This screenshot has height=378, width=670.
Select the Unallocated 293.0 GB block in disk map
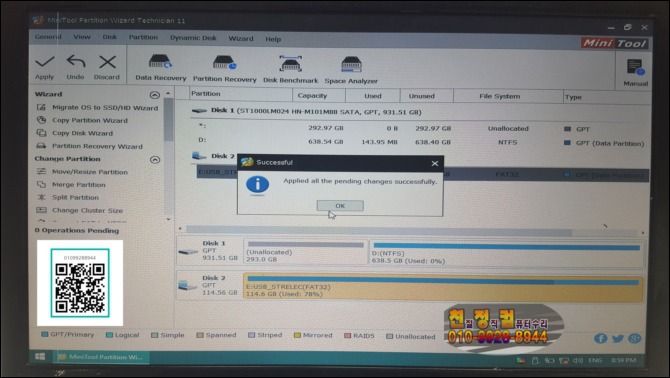coord(305,252)
